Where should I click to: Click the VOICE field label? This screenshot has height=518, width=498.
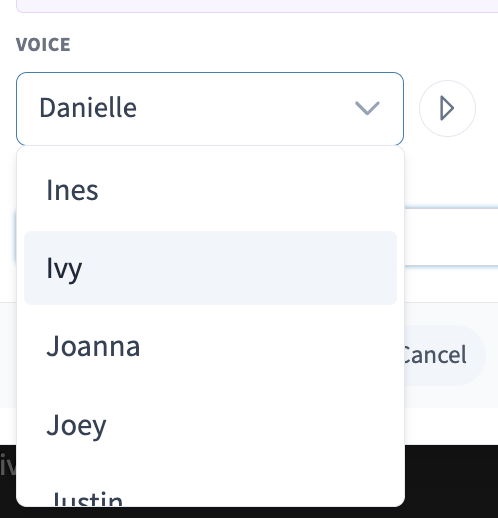coord(43,44)
